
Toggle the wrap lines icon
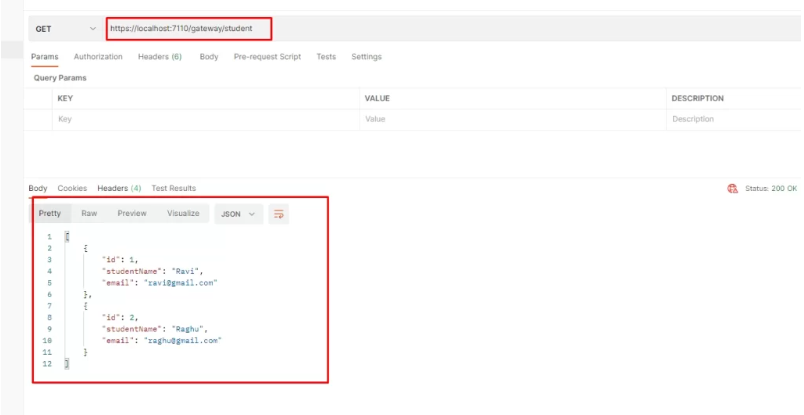(x=279, y=214)
